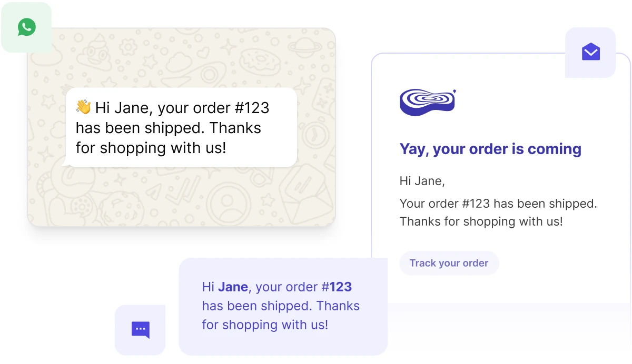
Task: Click the bold 'Jane' name in SMS
Action: pyautogui.click(x=233, y=287)
